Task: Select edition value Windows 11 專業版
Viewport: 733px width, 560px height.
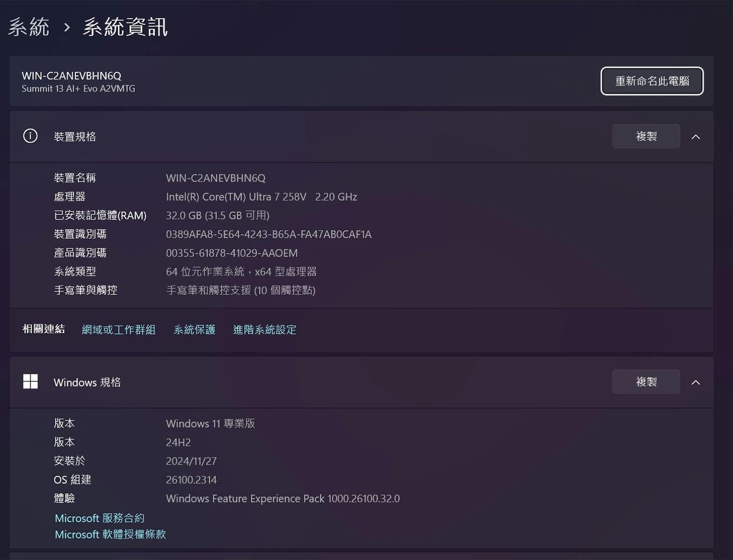Action: 210,424
